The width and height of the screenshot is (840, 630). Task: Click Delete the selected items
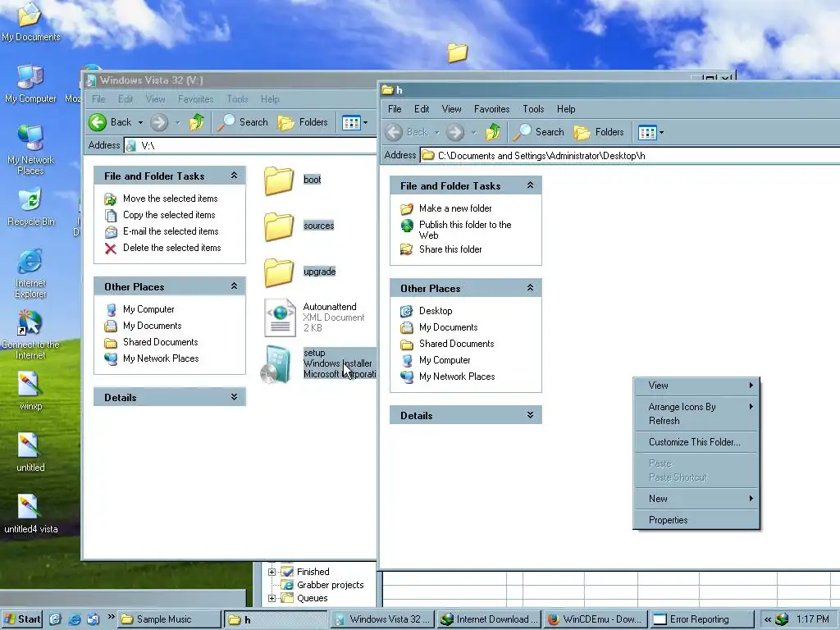pos(172,248)
